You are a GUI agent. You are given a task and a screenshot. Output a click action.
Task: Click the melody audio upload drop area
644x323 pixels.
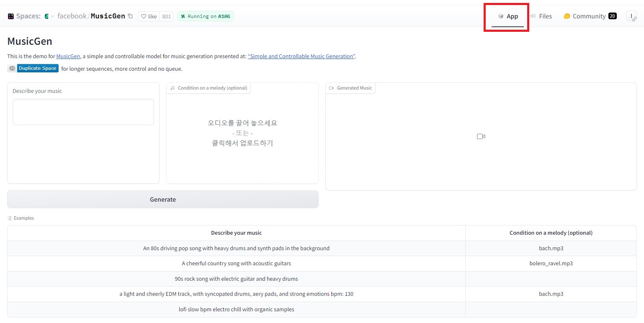point(242,133)
